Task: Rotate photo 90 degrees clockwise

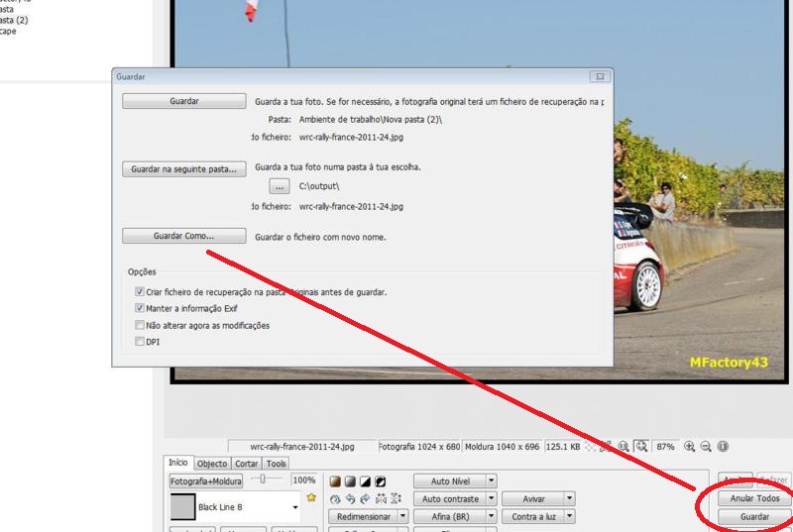Action: (x=365, y=499)
